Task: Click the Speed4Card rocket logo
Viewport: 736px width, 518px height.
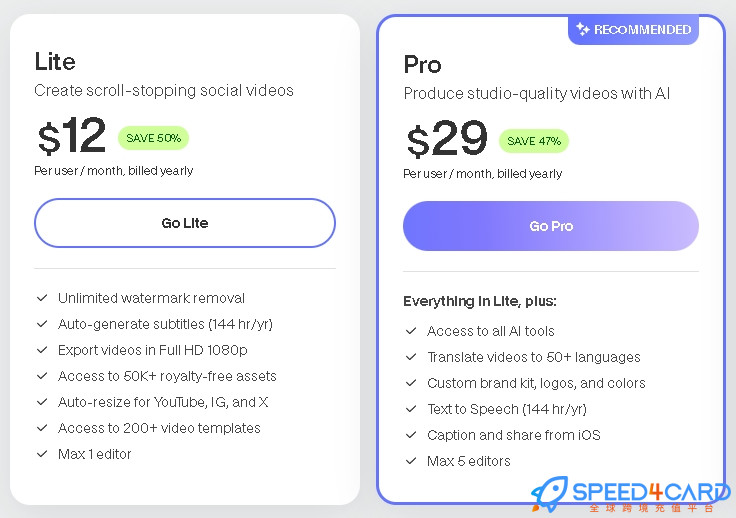Action: [550, 494]
